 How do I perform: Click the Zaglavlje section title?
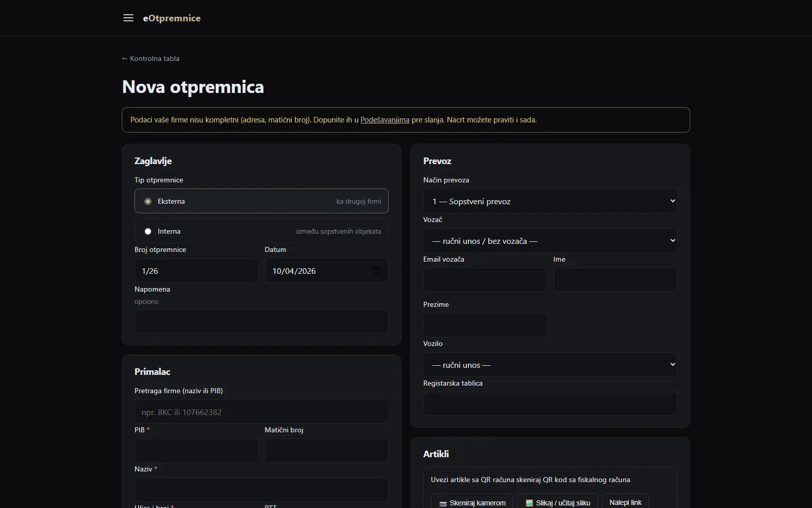click(x=153, y=161)
